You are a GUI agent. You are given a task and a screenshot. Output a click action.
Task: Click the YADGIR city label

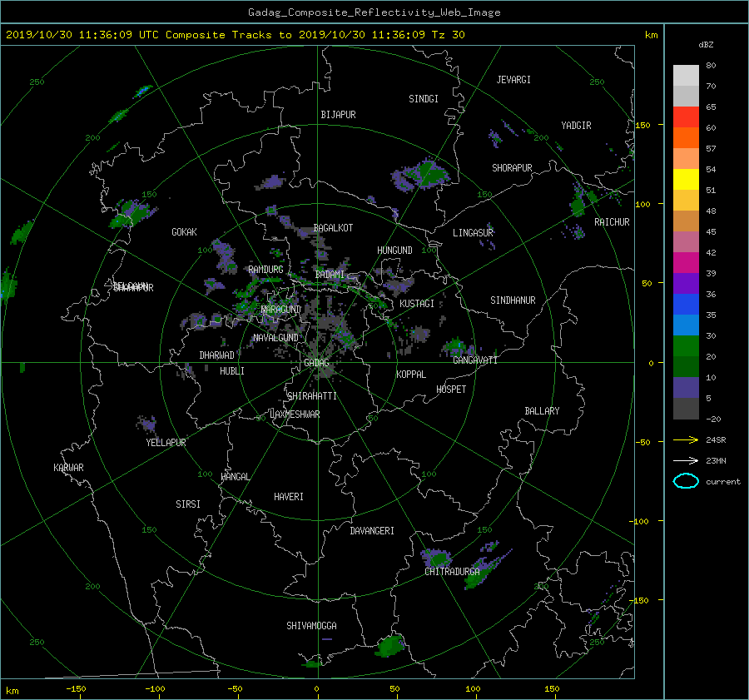(576, 126)
